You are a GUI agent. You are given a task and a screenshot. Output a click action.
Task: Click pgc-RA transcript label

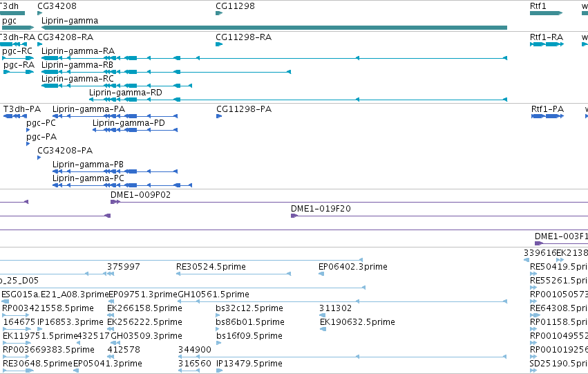click(x=19, y=65)
